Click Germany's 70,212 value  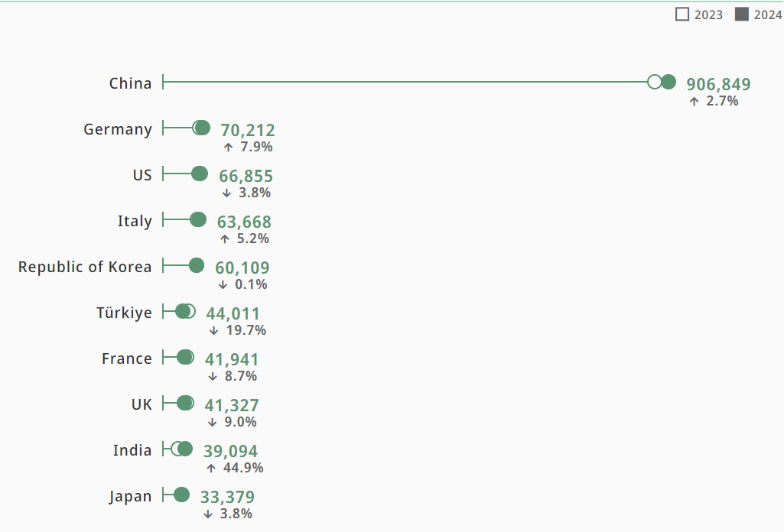247,131
